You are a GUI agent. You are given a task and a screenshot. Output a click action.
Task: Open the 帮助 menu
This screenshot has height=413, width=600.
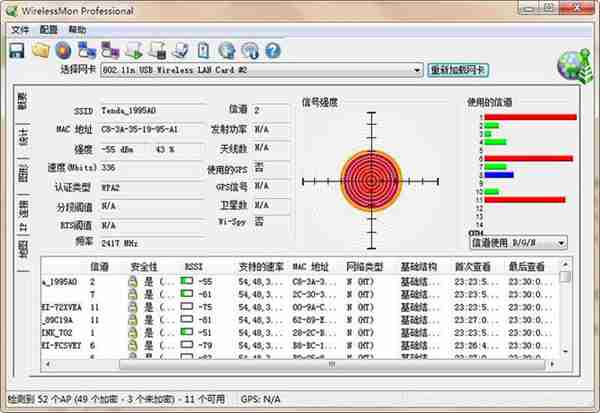click(77, 29)
